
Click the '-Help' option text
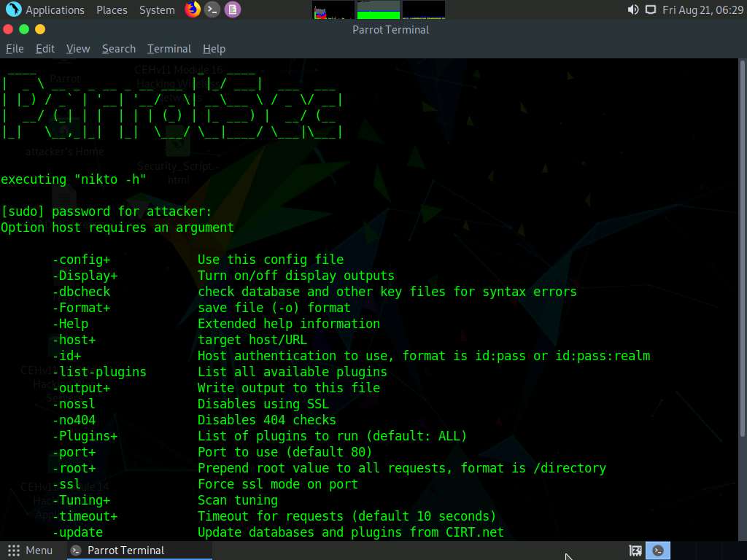point(70,324)
